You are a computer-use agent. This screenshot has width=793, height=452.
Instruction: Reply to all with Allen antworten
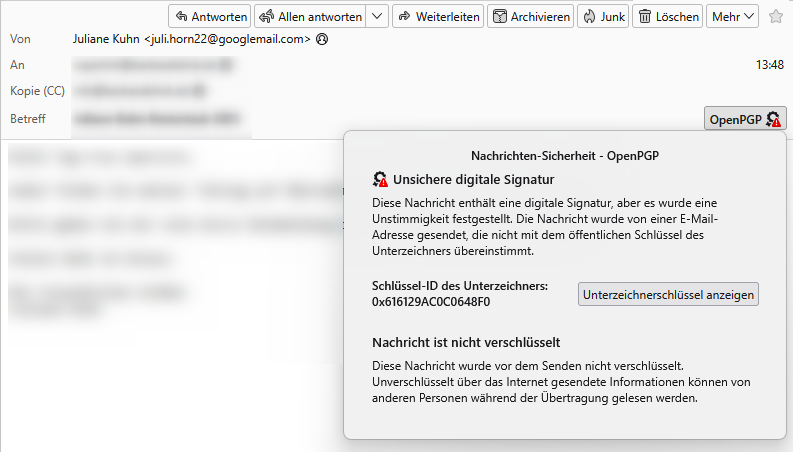click(x=309, y=16)
